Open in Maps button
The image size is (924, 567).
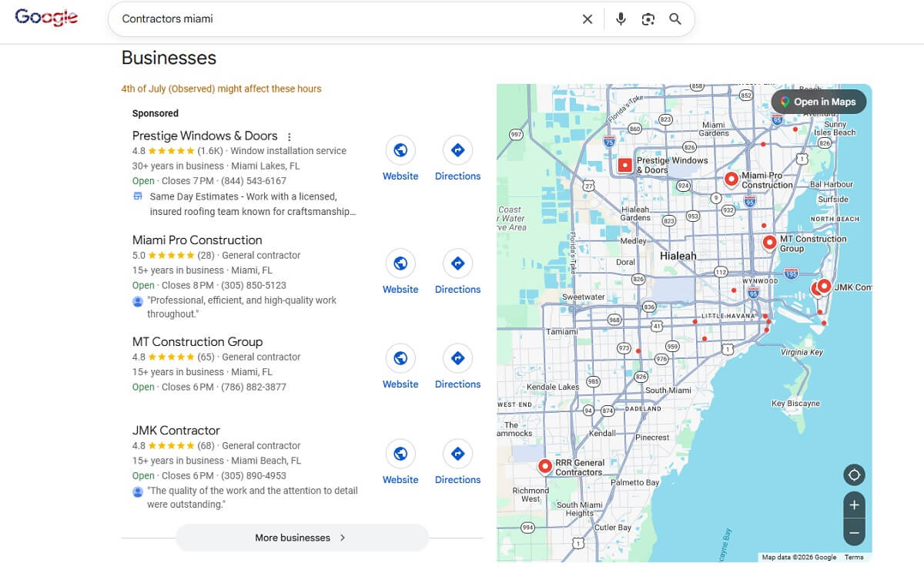[819, 102]
